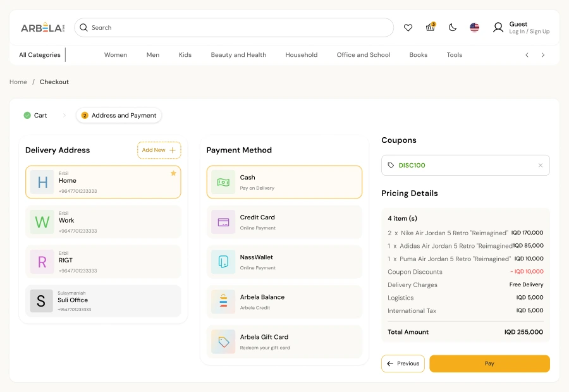Click the NassWallet wallet icon
This screenshot has width=569, height=392.
pos(223,262)
